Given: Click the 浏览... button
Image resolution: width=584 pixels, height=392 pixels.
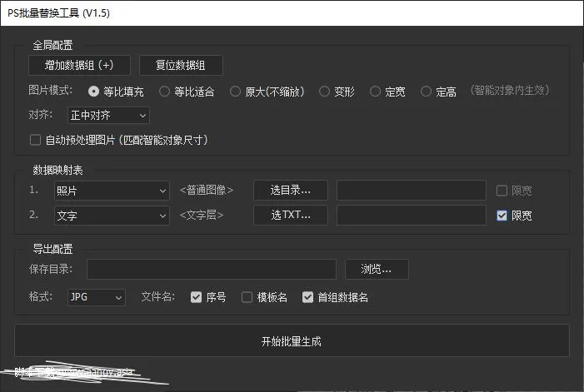Looking at the screenshot, I should point(377,270).
